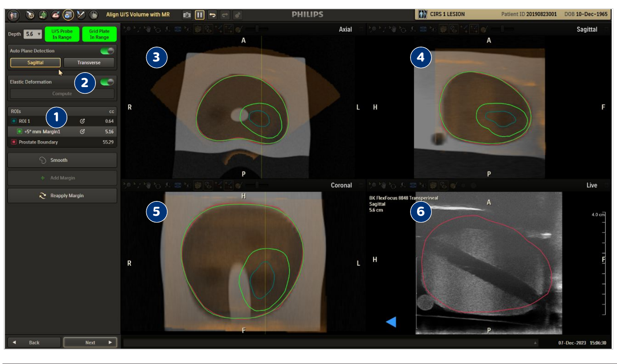Click the import target workflow step icon
The width and height of the screenshot is (617, 364).
click(30, 15)
